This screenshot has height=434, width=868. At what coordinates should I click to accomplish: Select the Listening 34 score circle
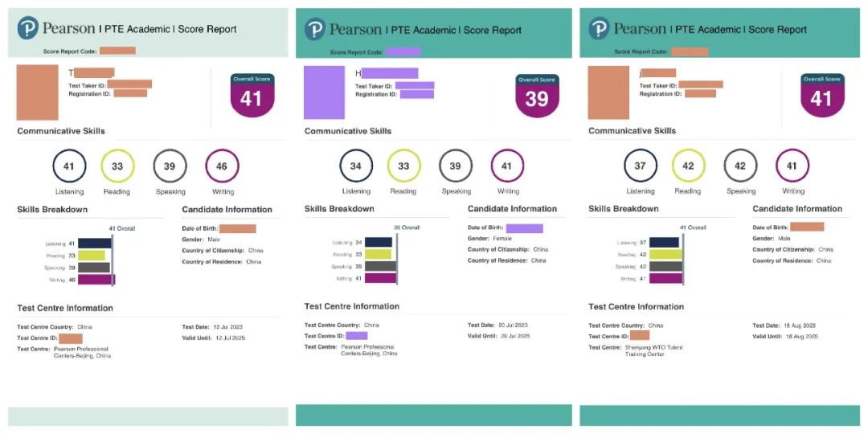tap(356, 166)
